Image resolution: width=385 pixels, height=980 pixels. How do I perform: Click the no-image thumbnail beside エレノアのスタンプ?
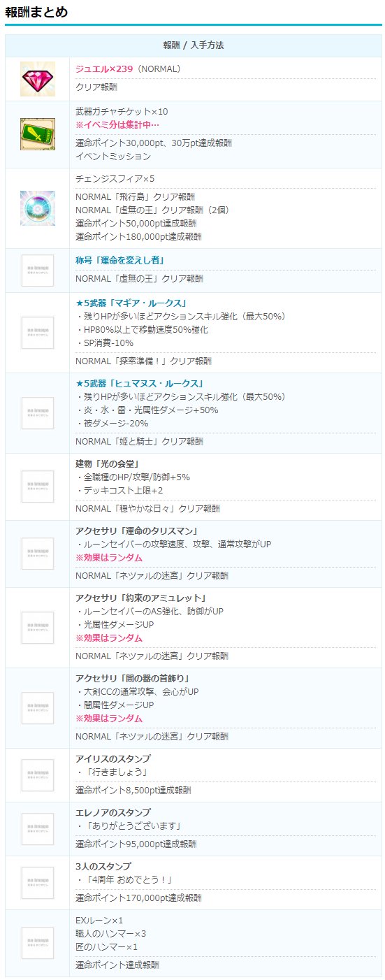pyautogui.click(x=37, y=829)
